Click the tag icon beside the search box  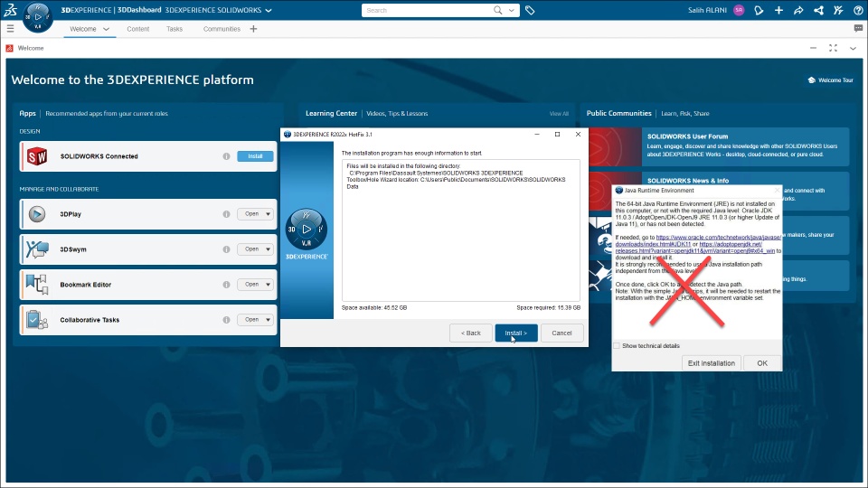pyautogui.click(x=530, y=10)
